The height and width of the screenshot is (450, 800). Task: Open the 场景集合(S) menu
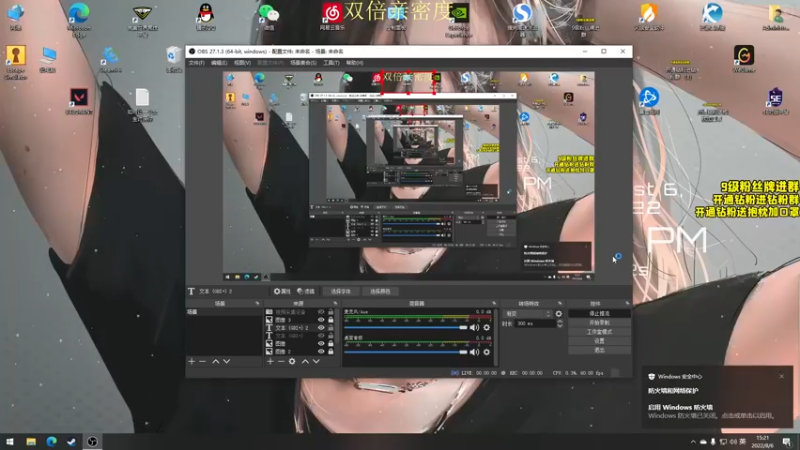(303, 63)
